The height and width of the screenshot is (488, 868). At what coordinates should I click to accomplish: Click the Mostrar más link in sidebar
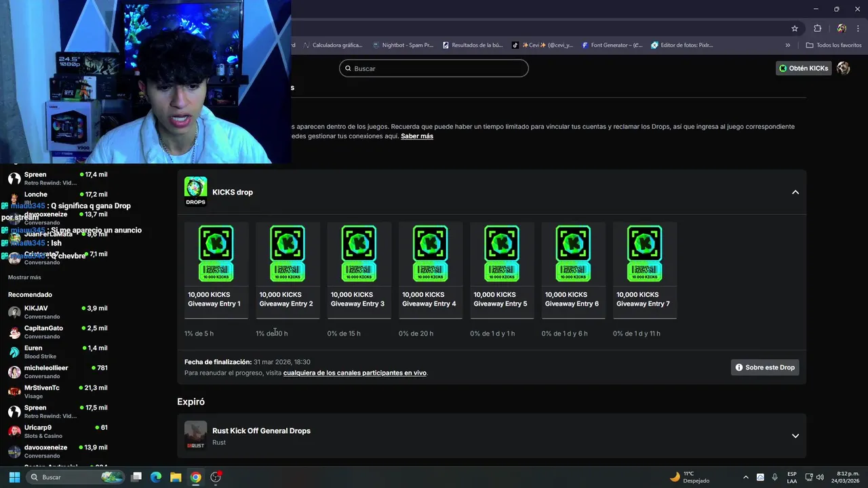tap(24, 277)
